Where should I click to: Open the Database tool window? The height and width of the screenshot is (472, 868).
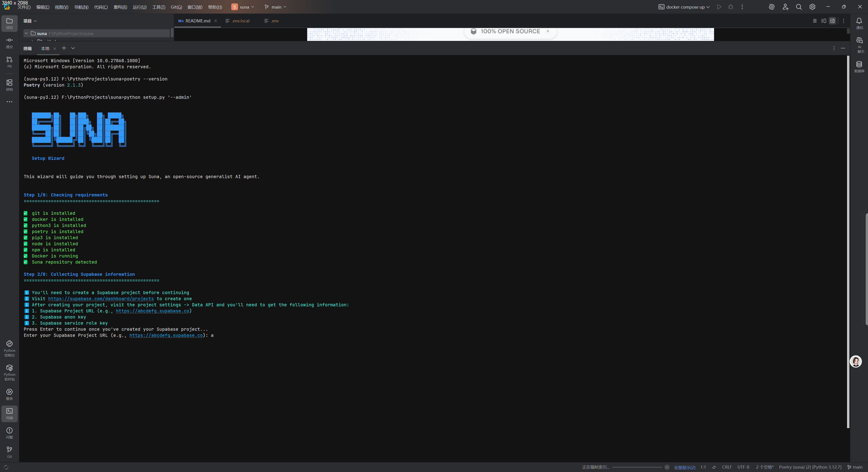(859, 66)
